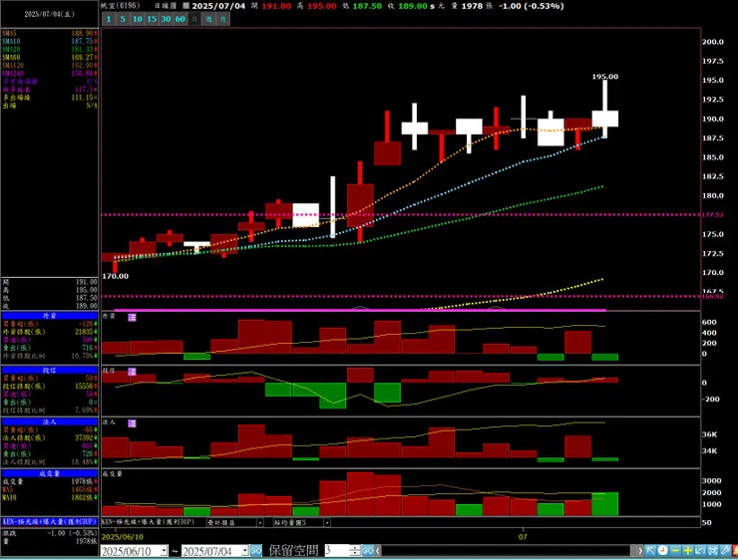
Task: Click the SMA120 row in the sidebar
Action: click(50, 66)
